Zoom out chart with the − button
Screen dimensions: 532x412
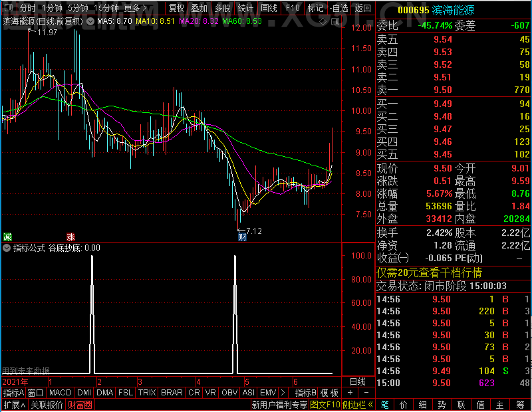[366, 393]
